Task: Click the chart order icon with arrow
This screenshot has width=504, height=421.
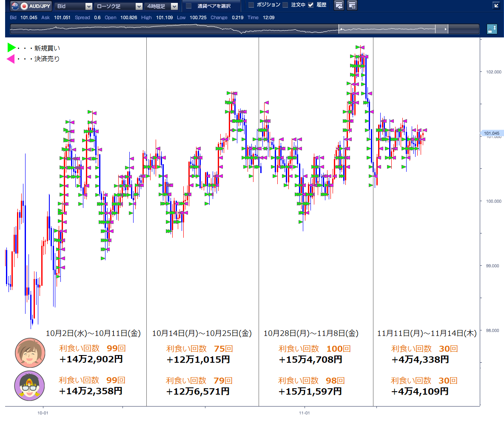Action: [x=339, y=6]
